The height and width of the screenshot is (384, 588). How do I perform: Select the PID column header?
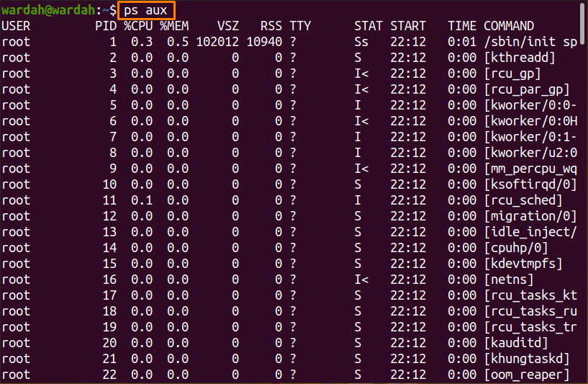click(106, 26)
